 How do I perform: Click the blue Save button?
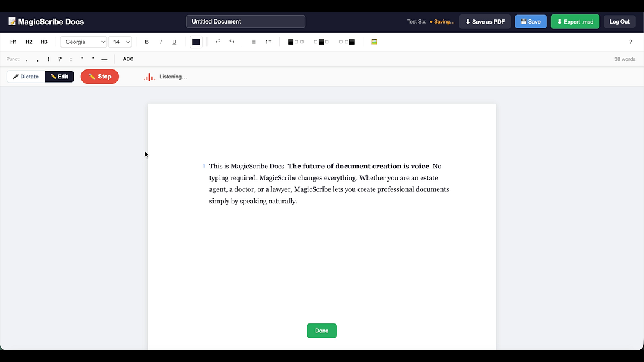tap(531, 22)
